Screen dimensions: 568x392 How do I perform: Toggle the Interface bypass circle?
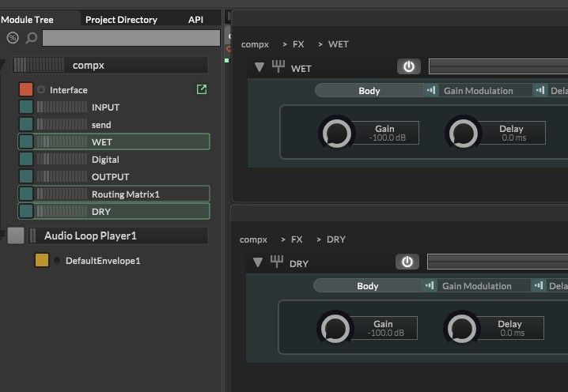tap(41, 90)
